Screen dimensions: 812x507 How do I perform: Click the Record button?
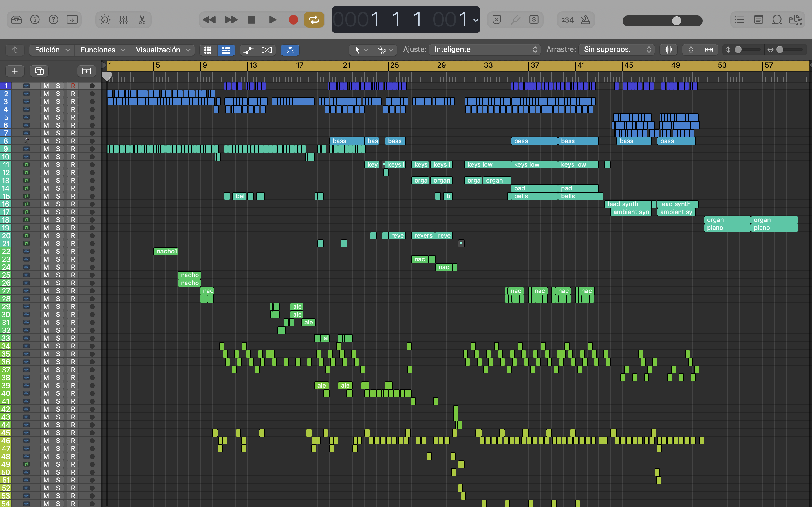(x=293, y=20)
